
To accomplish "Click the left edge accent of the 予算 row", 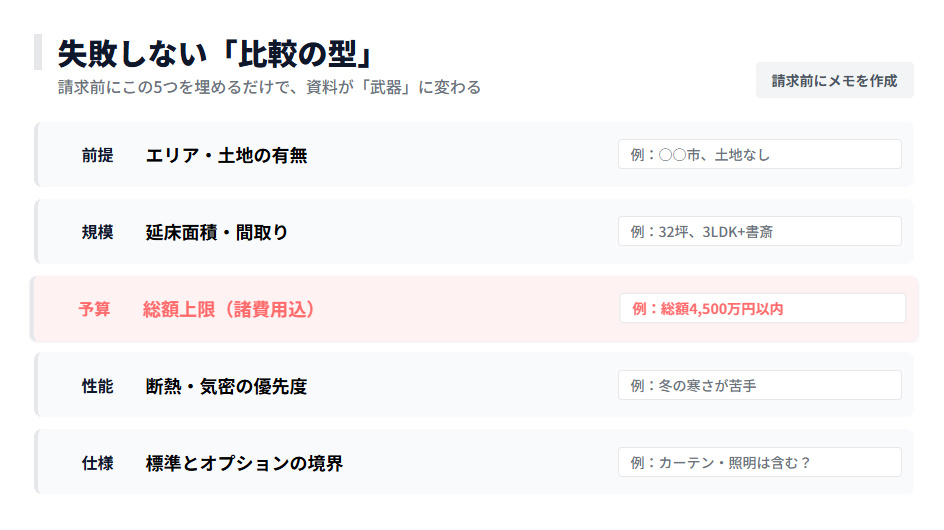I will point(32,309).
